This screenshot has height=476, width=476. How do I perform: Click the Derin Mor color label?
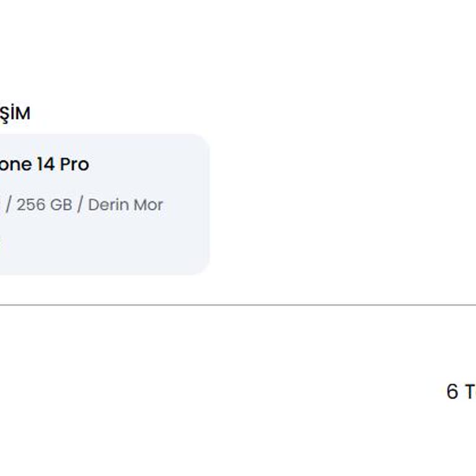coord(125,205)
